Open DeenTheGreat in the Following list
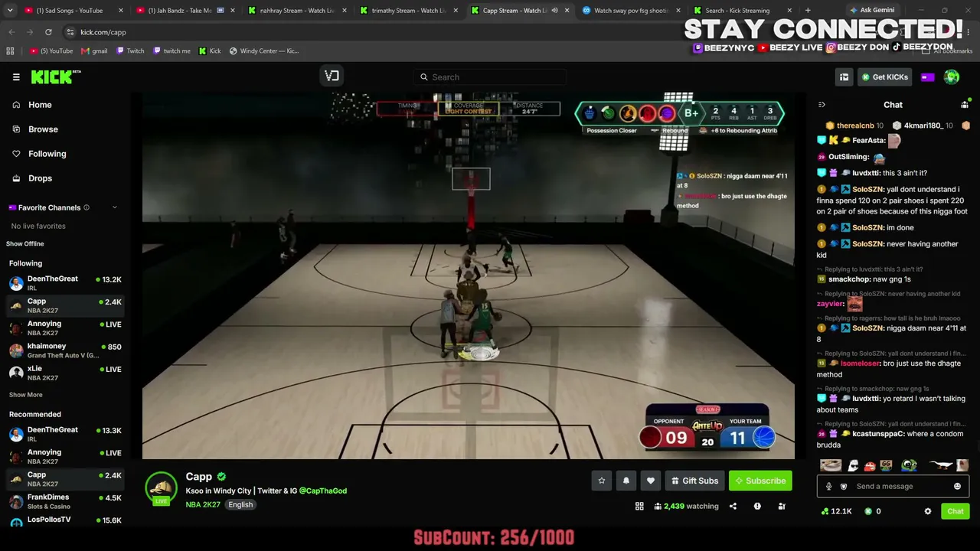Image resolution: width=980 pixels, height=551 pixels. [65, 283]
